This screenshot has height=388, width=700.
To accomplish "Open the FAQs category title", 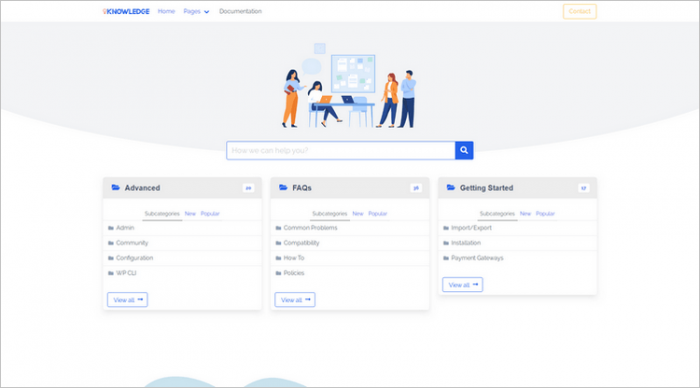I will (302, 188).
